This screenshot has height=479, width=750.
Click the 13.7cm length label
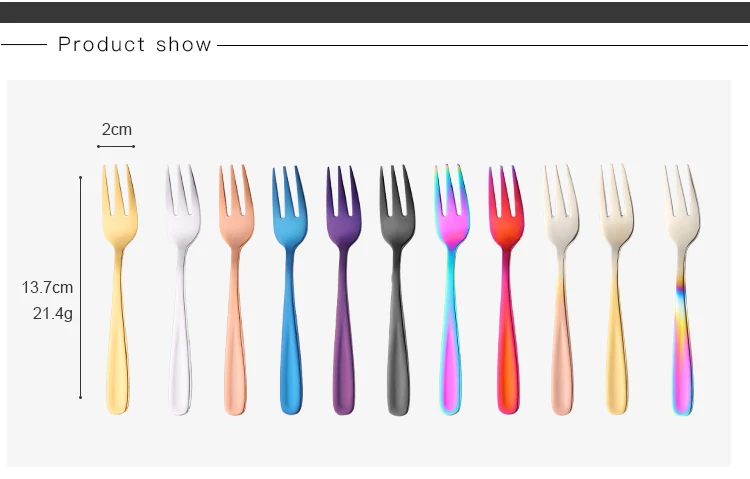tap(47, 288)
